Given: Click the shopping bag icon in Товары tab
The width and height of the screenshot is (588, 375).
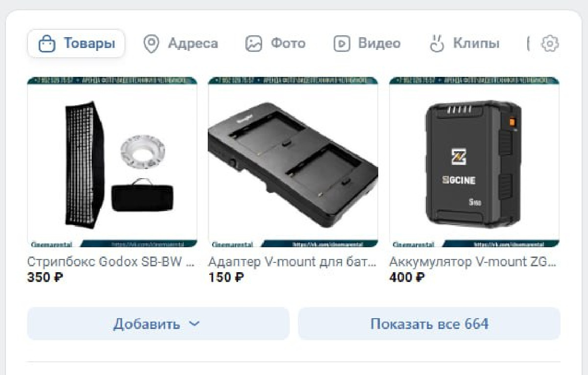Looking at the screenshot, I should (x=47, y=44).
